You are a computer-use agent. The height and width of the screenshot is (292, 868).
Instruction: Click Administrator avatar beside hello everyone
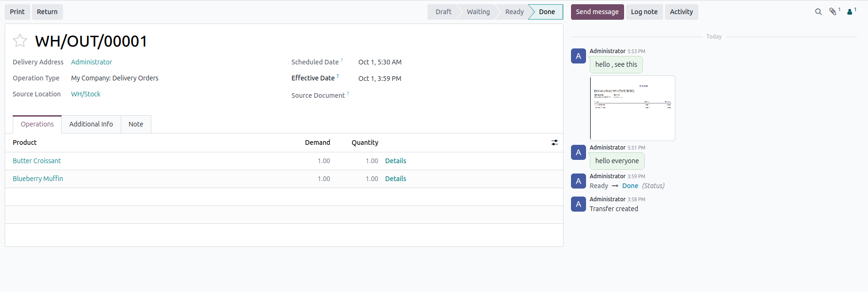point(579,152)
